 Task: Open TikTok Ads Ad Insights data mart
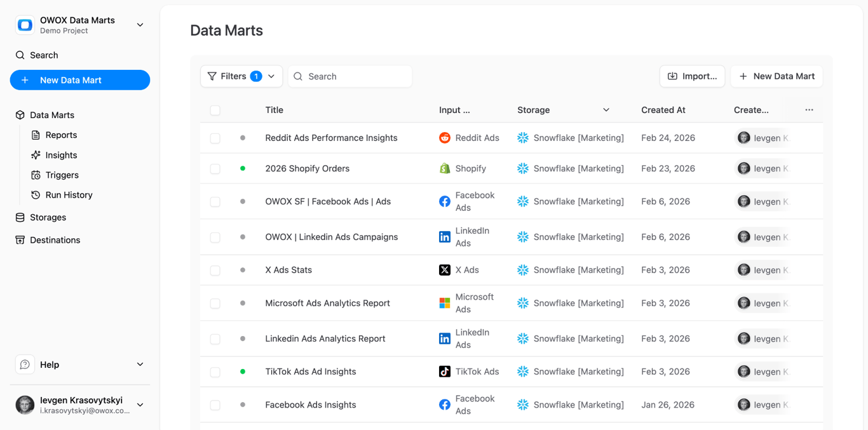(311, 372)
